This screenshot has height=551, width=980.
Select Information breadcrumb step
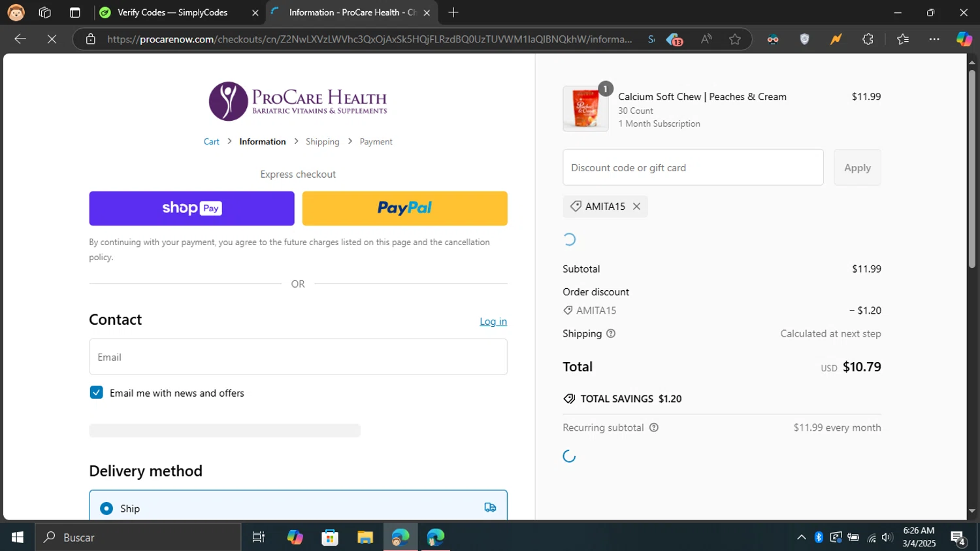pos(262,141)
